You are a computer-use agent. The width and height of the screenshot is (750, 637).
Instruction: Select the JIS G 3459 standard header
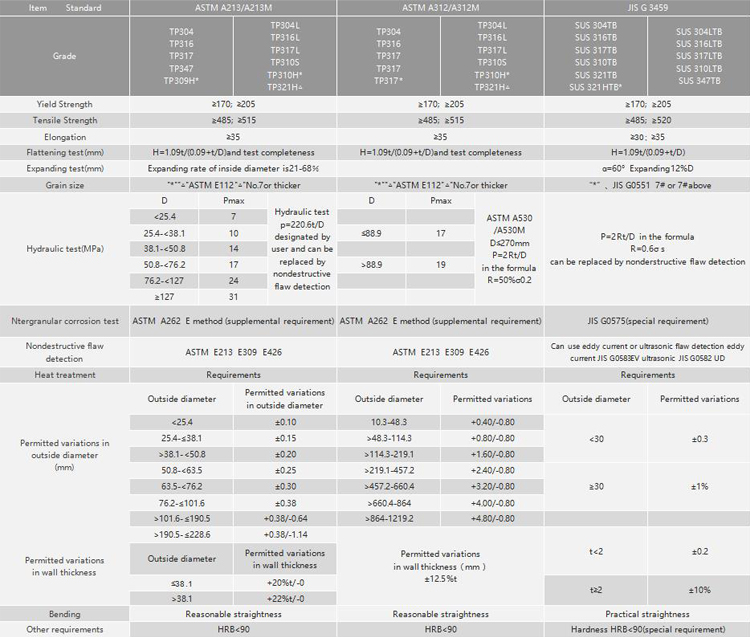[x=647, y=8]
